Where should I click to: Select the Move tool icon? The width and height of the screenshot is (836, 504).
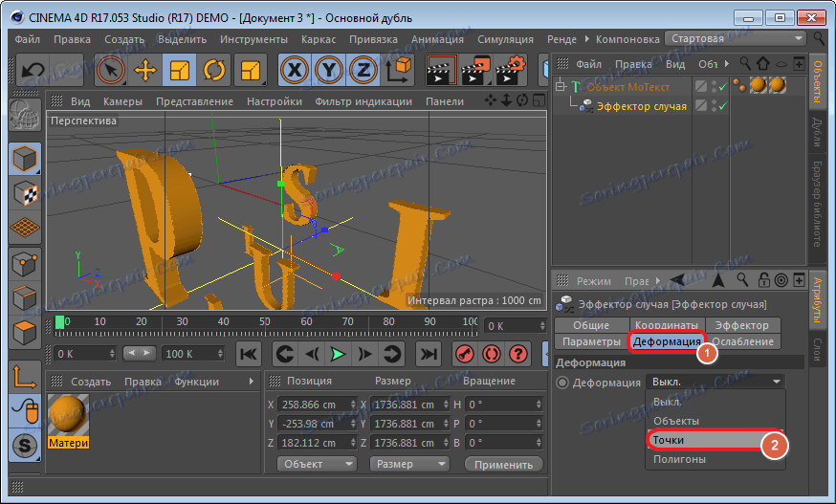coord(145,71)
